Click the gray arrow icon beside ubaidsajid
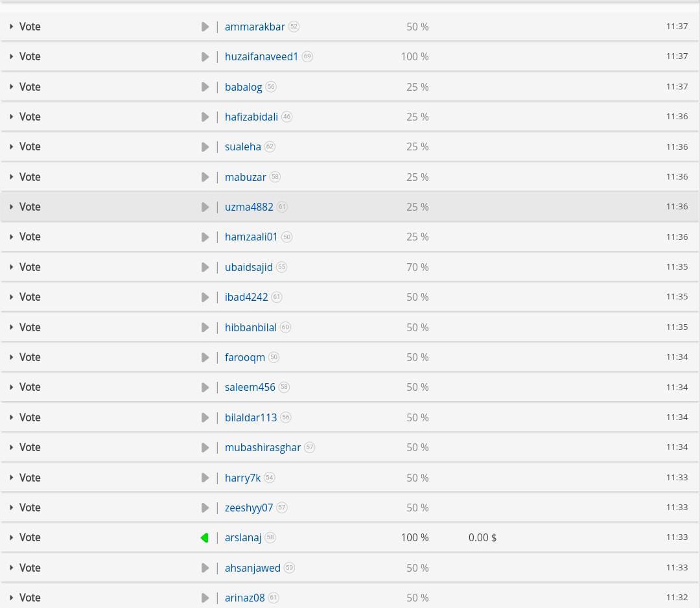Screen dimensions: 700x608 point(205,268)
